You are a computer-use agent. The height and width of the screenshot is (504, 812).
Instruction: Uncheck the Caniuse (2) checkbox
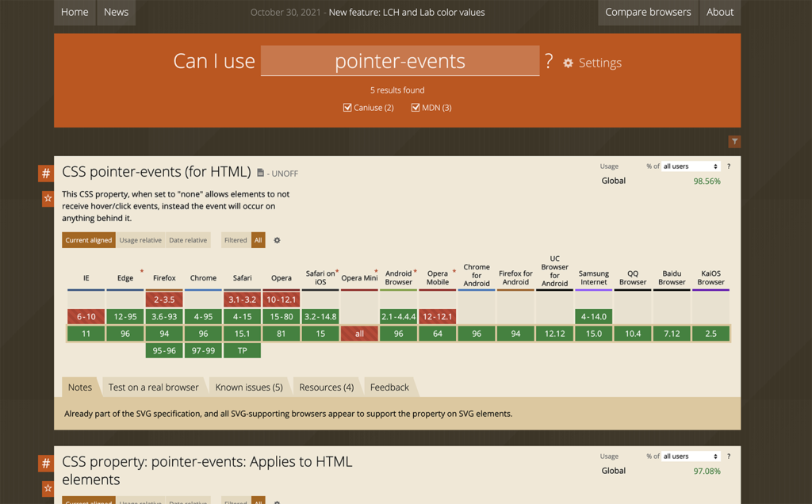click(347, 107)
